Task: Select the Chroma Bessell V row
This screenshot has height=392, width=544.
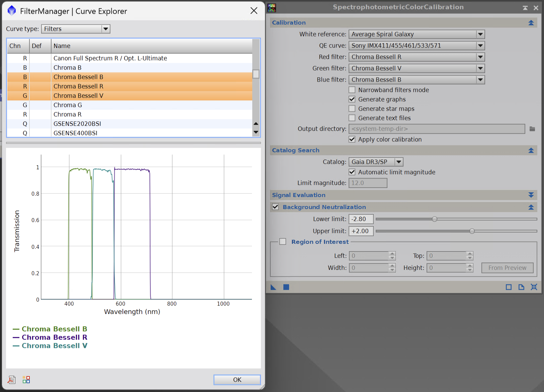Action: pyautogui.click(x=129, y=96)
